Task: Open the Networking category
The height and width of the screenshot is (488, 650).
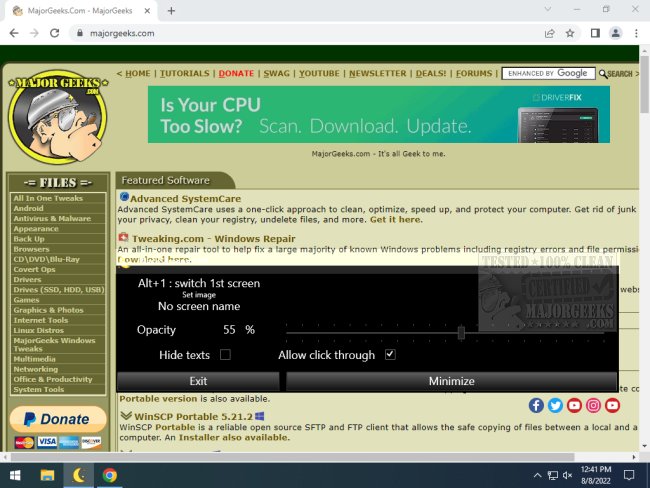Action: click(35, 369)
